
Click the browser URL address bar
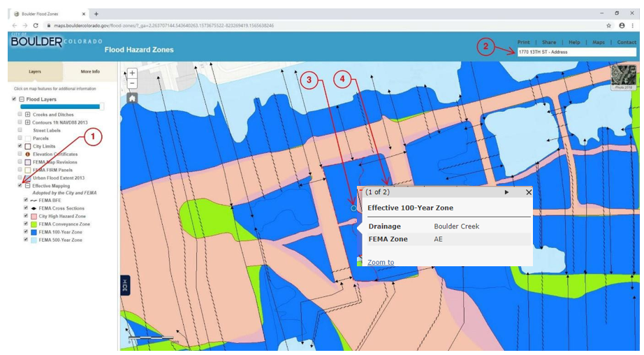click(x=321, y=25)
